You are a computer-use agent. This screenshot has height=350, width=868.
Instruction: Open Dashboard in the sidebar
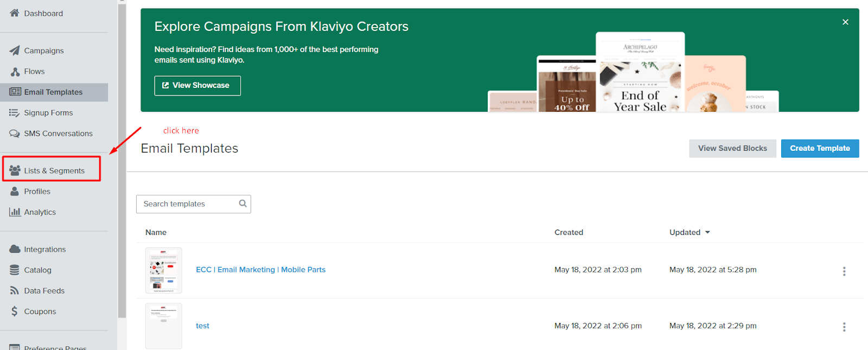pos(43,13)
